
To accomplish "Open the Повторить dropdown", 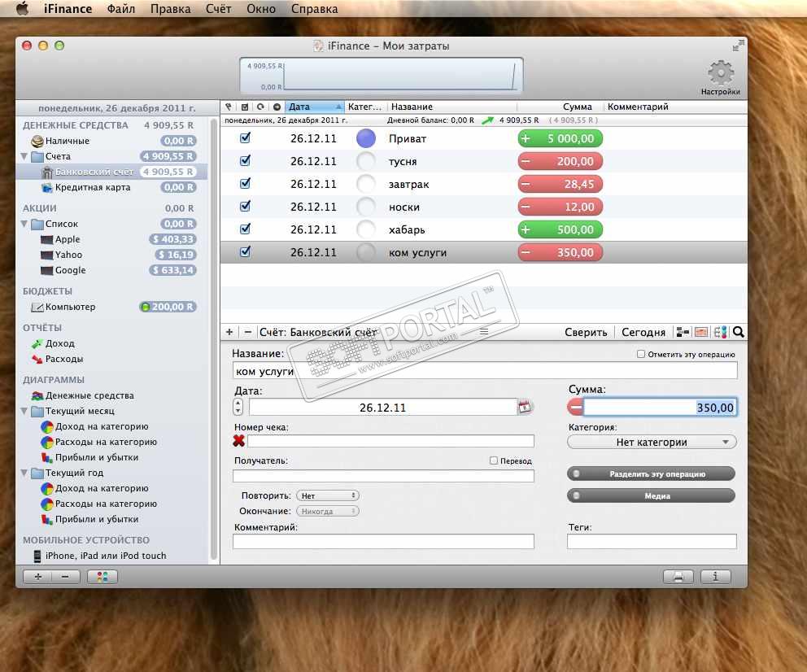I will [x=328, y=495].
